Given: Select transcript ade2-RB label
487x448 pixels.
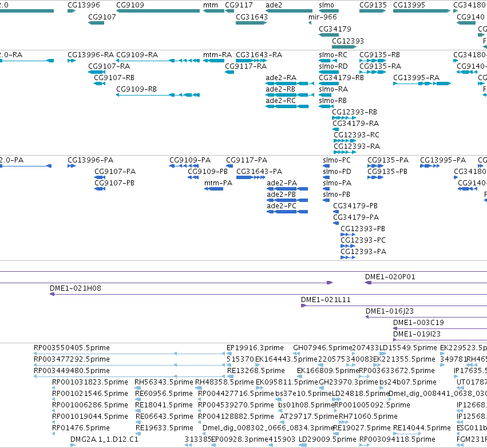Looking at the screenshot, I should [x=280, y=89].
